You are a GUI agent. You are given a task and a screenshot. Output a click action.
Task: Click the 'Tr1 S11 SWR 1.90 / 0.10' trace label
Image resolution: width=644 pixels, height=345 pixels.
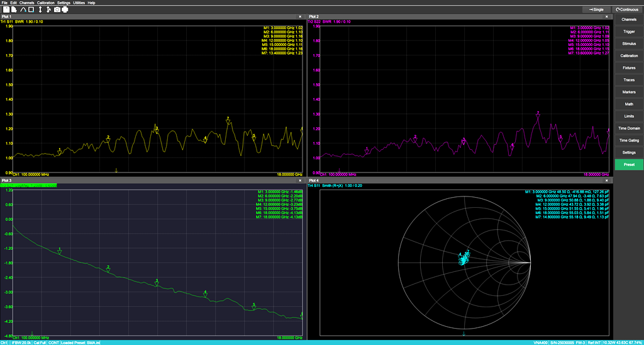coord(22,21)
